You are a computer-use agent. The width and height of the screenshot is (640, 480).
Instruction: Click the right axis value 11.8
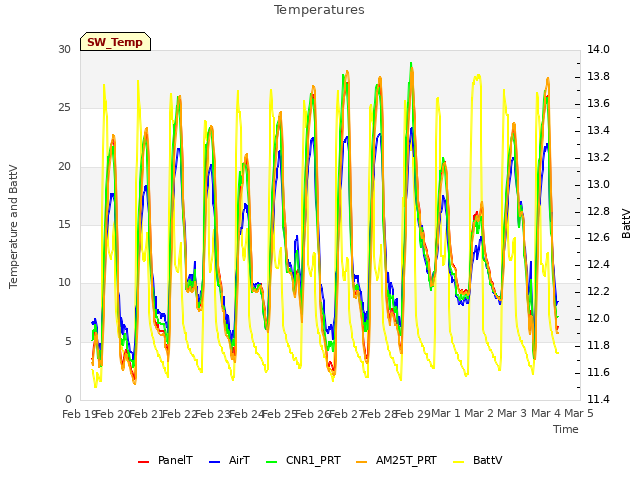coord(598,345)
